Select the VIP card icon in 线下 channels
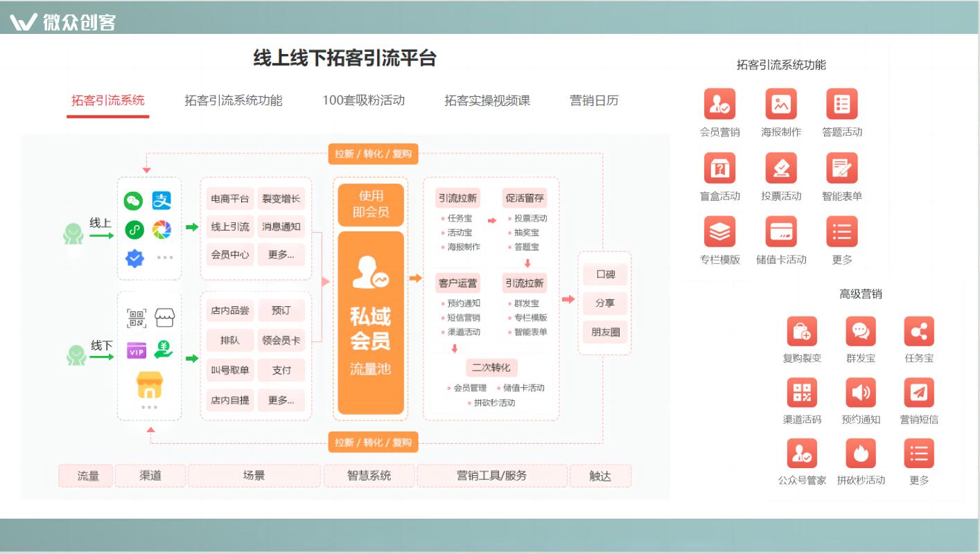 click(x=137, y=350)
